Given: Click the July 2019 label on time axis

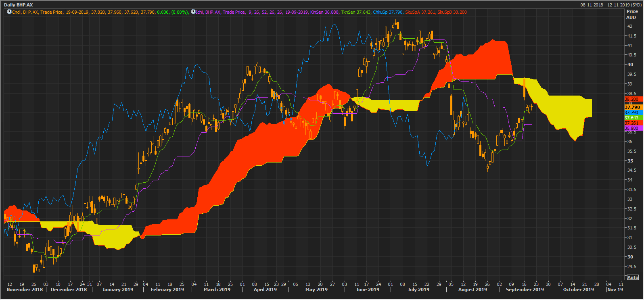Looking at the screenshot, I should coord(418,290).
